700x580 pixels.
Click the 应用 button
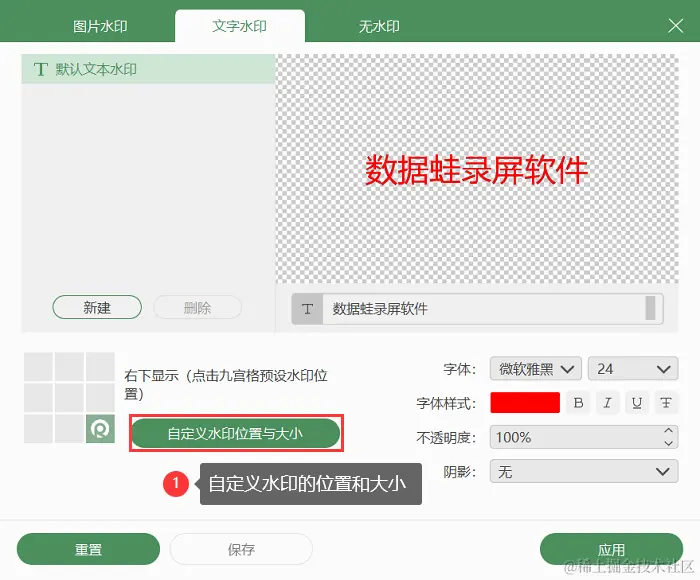coord(611,549)
